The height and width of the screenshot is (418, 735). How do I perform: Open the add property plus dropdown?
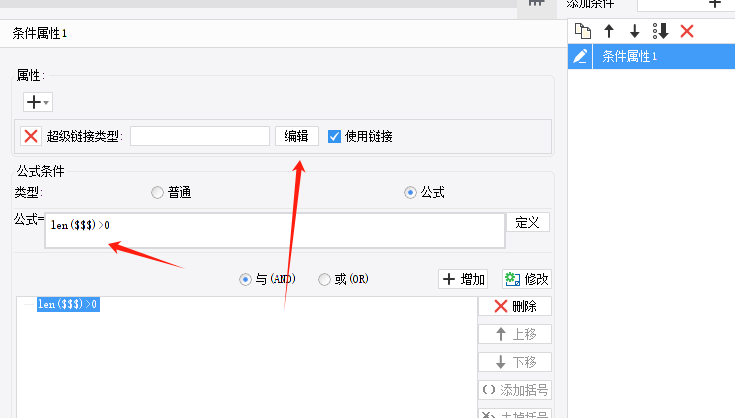(x=38, y=102)
